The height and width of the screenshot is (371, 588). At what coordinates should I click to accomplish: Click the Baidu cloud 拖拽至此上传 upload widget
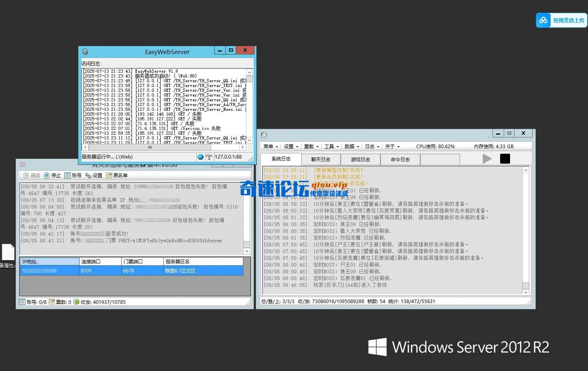click(561, 20)
